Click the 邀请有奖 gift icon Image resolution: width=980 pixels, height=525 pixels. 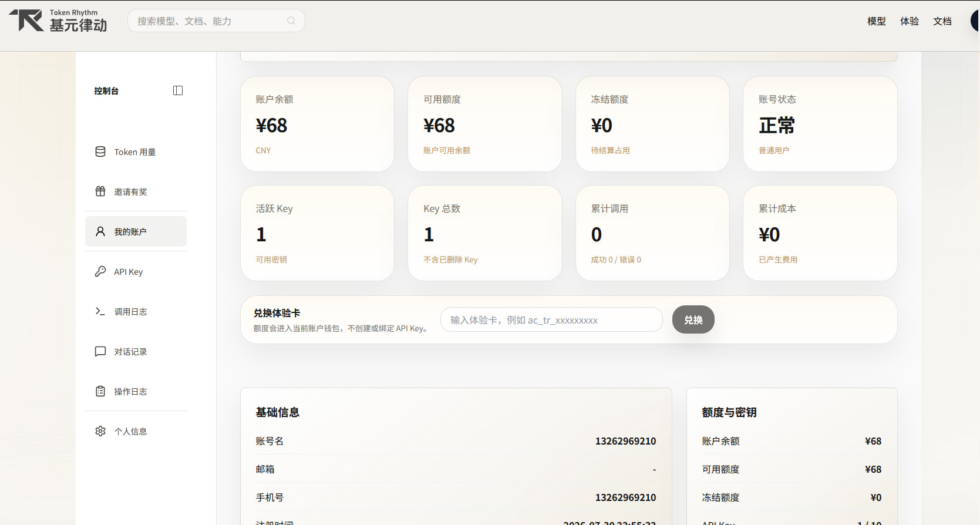100,191
